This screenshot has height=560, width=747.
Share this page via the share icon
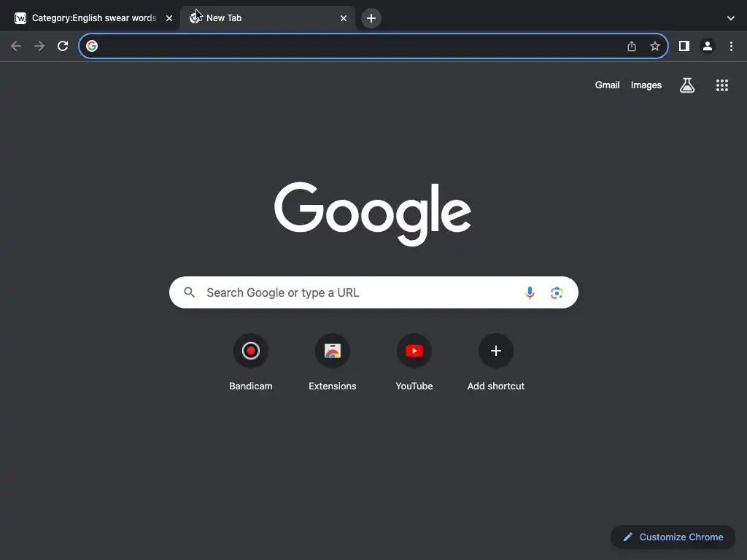(632, 46)
